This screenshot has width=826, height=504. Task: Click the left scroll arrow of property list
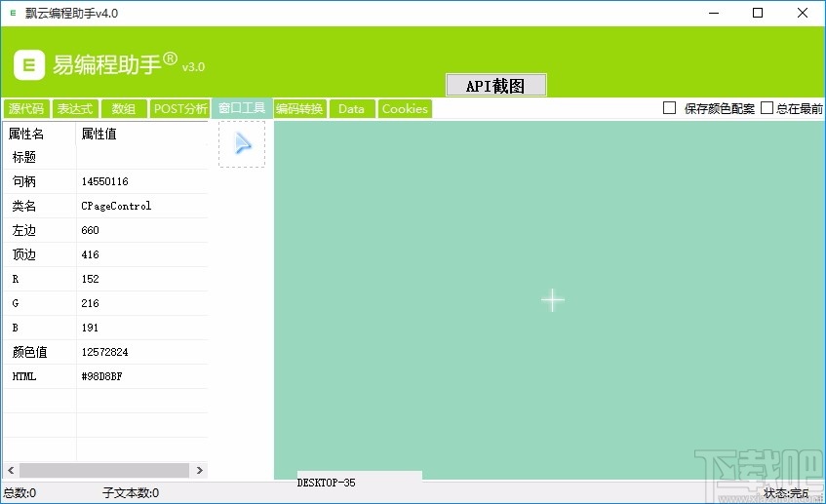[x=11, y=470]
